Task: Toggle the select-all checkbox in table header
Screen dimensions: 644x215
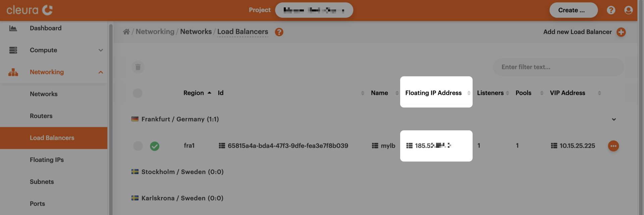Action: (138, 93)
